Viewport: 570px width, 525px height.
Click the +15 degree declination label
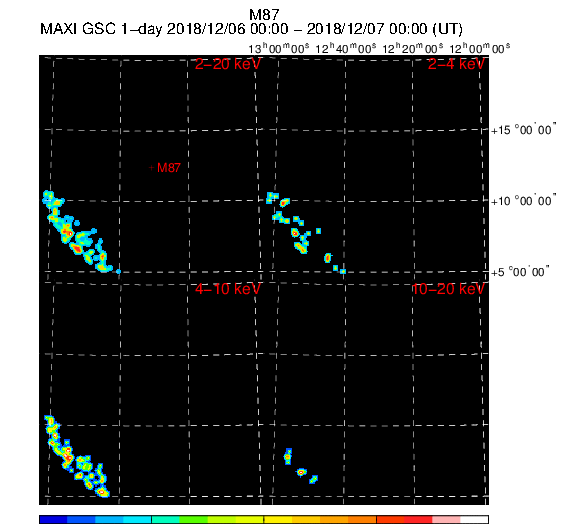523,130
